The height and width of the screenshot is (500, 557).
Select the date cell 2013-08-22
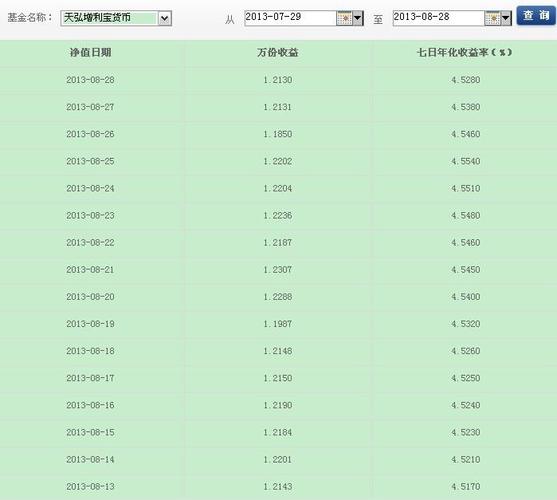click(90, 243)
